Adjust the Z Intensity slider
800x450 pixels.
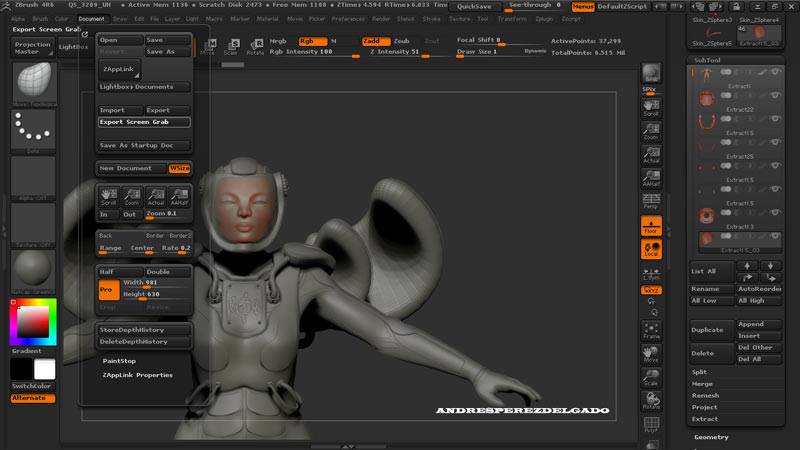tap(403, 52)
